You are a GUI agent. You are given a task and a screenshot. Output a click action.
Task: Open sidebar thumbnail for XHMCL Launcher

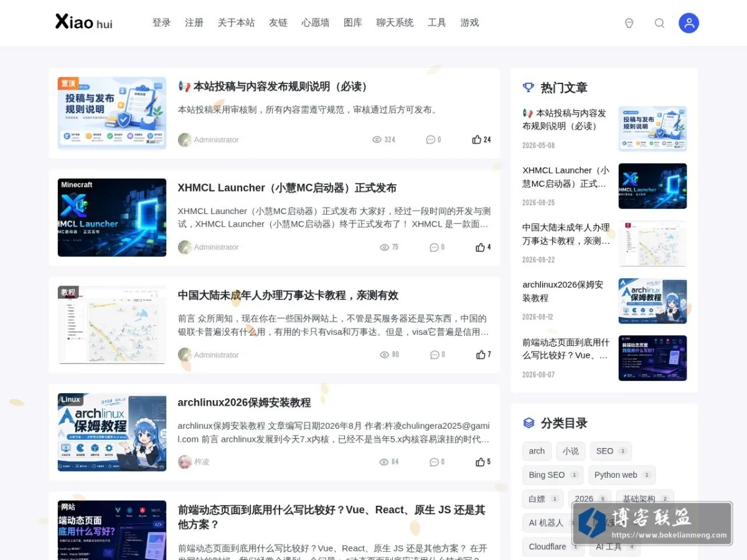(x=652, y=186)
